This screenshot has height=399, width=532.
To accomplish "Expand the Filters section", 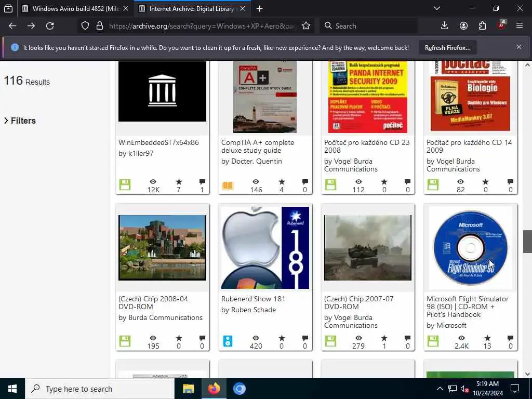I will coord(20,121).
